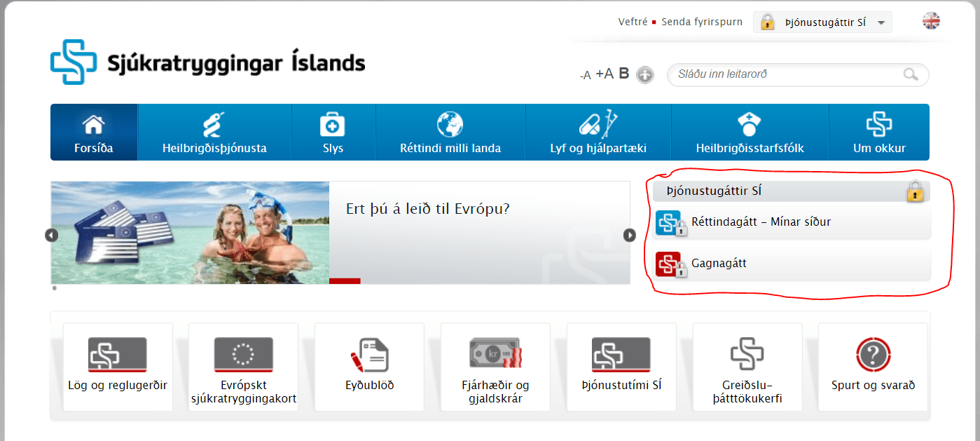The image size is (980, 441).
Task: Open Réttindagátt – Mínar síður portal
Action: tap(792, 223)
